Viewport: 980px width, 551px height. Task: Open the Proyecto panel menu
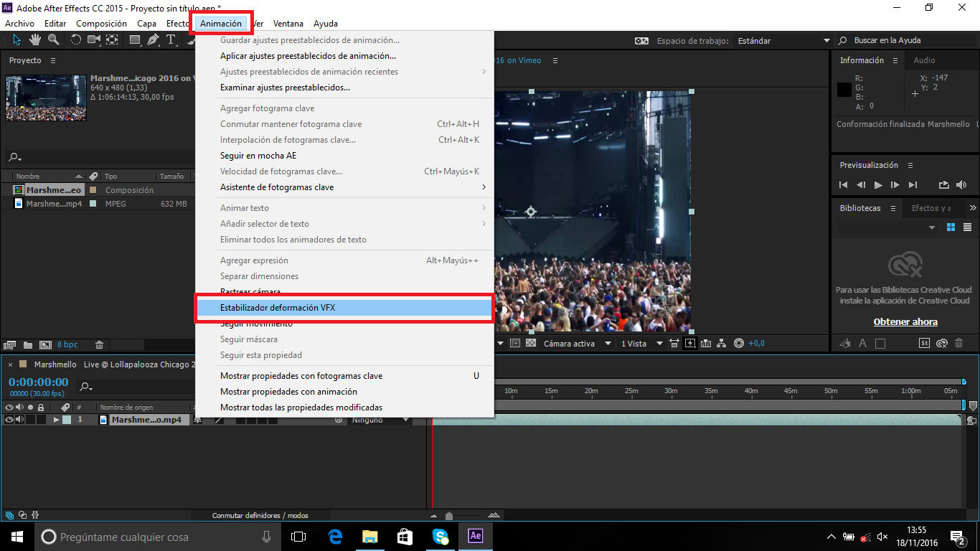click(53, 61)
